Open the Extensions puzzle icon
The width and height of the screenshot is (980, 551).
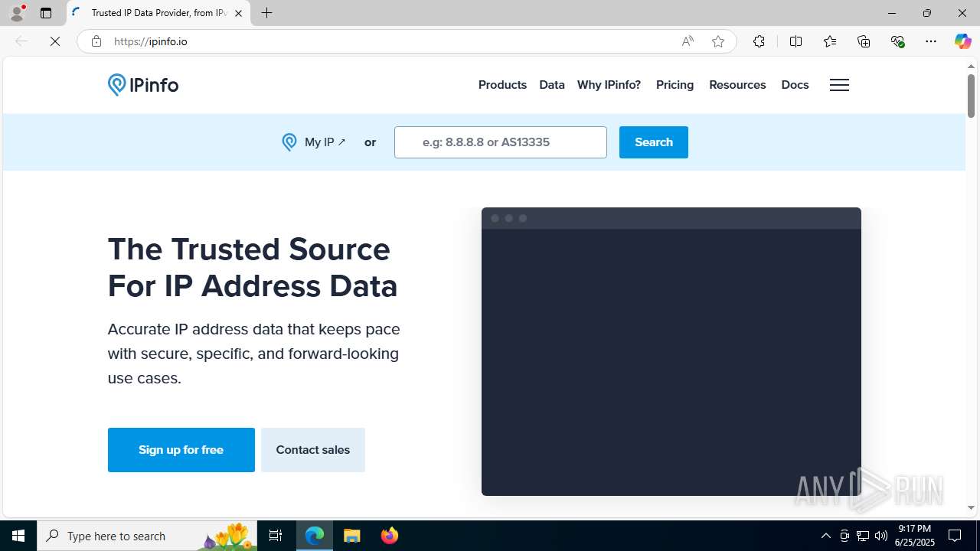759,41
